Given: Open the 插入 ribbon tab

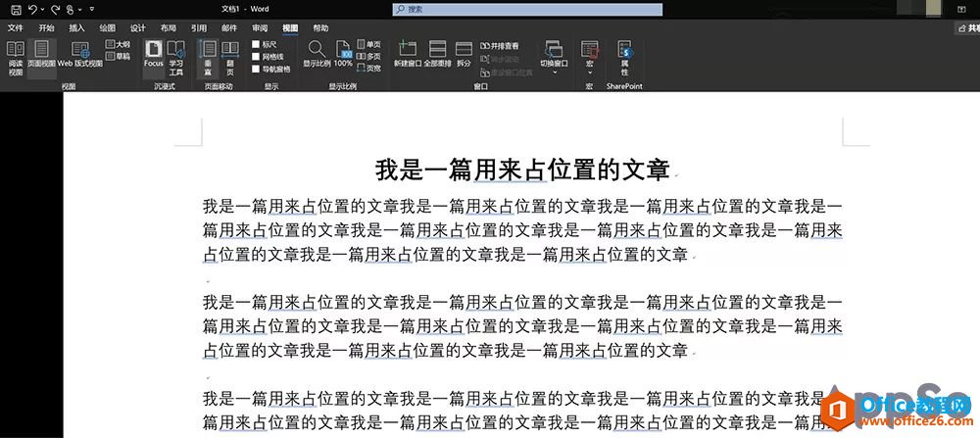Looking at the screenshot, I should (x=76, y=28).
